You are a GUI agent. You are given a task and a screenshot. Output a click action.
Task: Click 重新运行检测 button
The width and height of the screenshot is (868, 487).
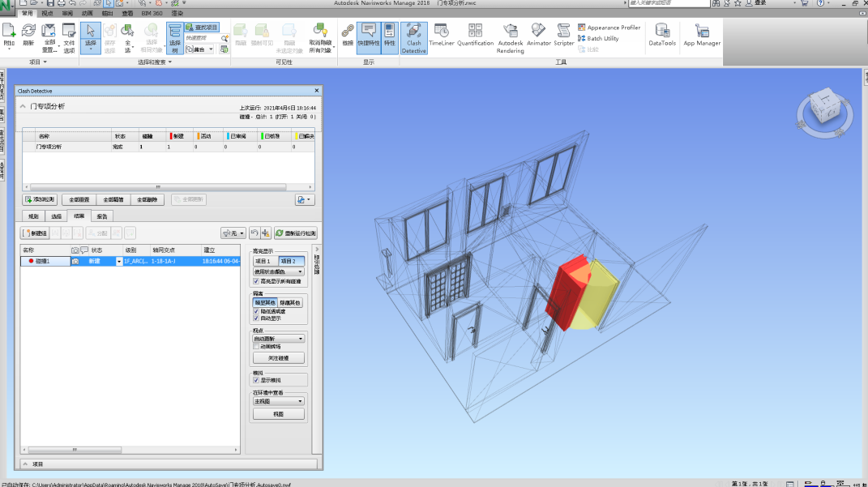point(296,233)
